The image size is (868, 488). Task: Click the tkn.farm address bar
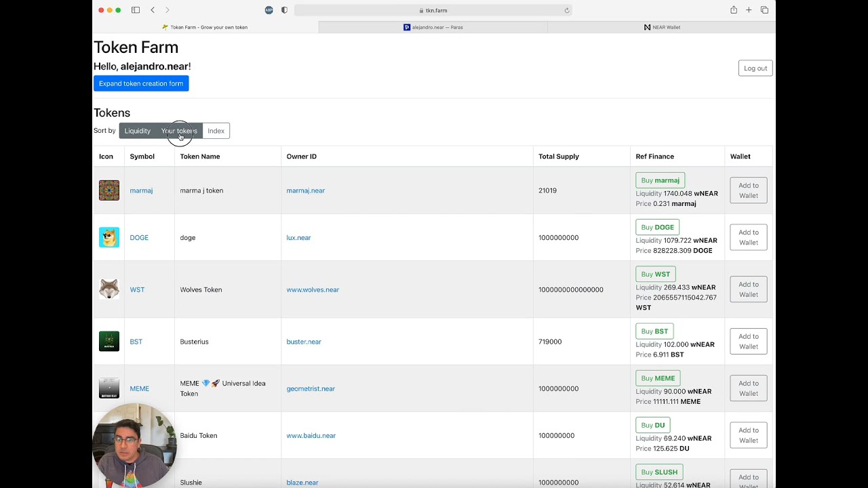click(x=433, y=10)
